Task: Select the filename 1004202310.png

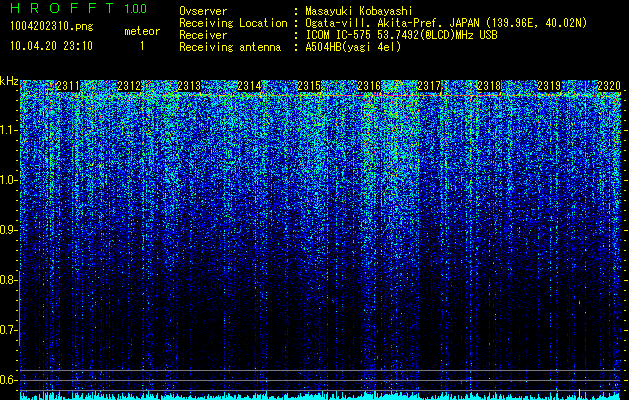Action: [x=52, y=27]
